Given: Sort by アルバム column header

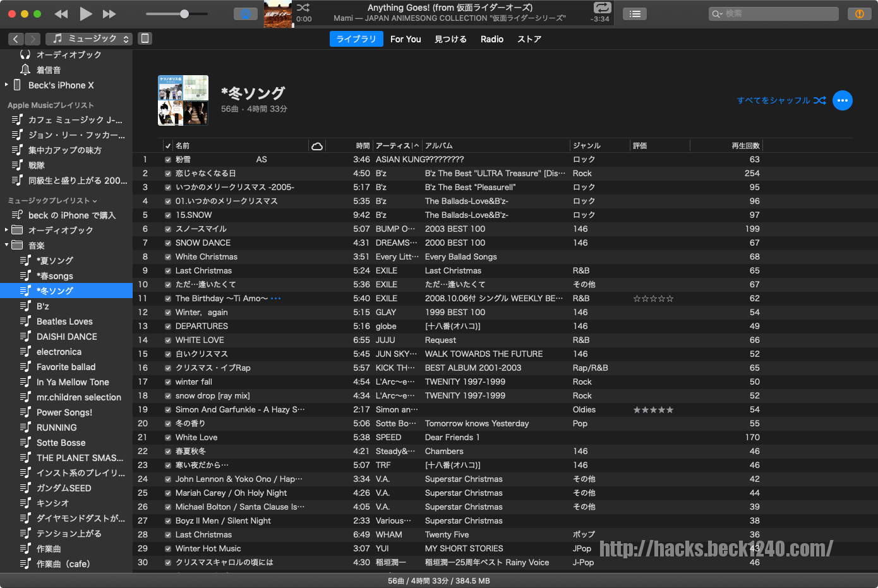Looking at the screenshot, I should click(496, 146).
